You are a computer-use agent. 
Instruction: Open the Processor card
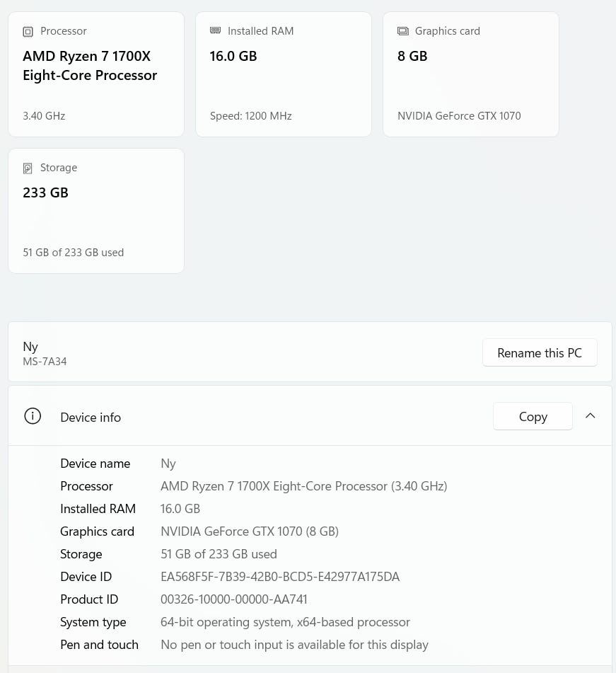click(96, 74)
